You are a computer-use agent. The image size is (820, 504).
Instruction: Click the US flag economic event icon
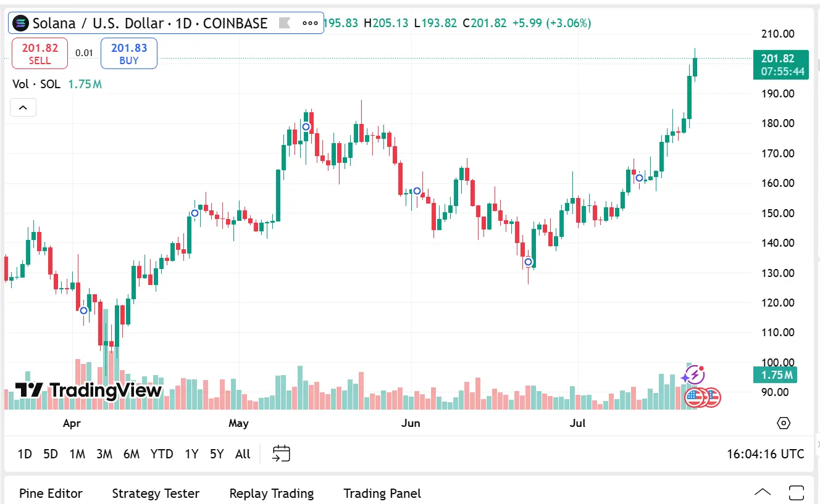point(695,398)
